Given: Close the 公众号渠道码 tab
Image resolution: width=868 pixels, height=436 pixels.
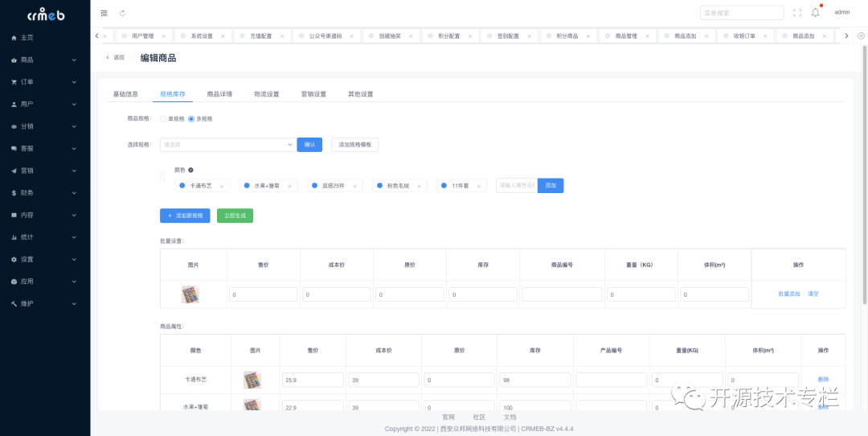Looking at the screenshot, I should point(351,36).
